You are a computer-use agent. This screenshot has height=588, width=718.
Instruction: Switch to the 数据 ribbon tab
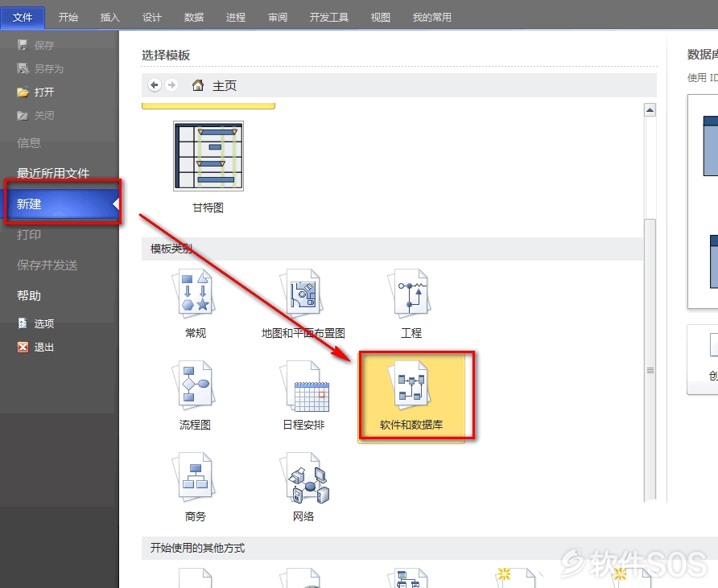point(194,18)
